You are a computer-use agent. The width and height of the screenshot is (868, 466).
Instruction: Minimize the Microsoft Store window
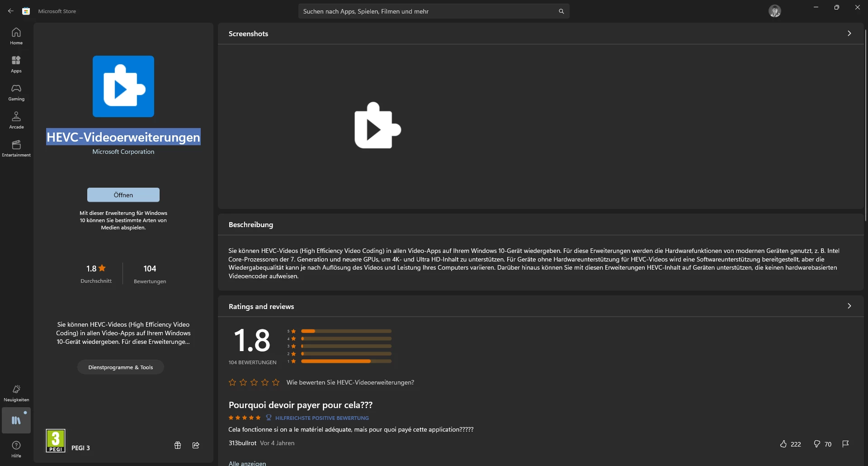[816, 7]
